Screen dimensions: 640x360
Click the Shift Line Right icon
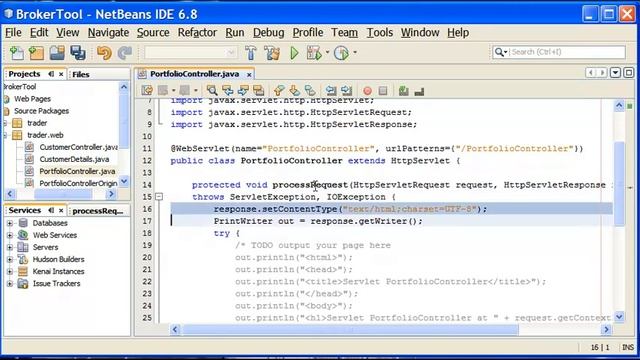(347, 90)
